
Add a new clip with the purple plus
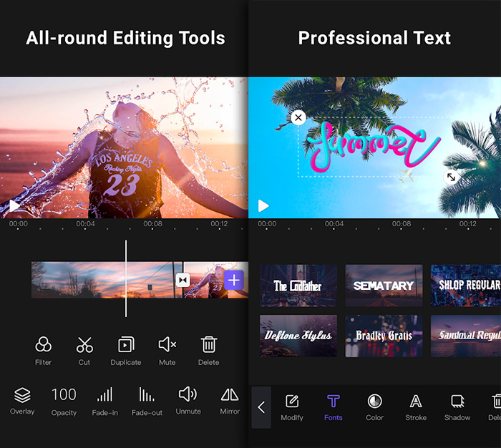(234, 280)
